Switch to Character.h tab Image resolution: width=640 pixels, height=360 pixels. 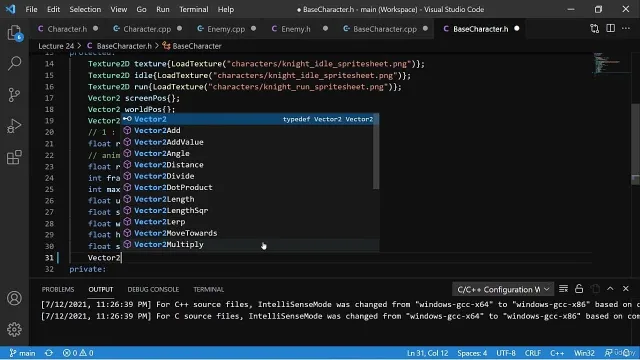67,29
